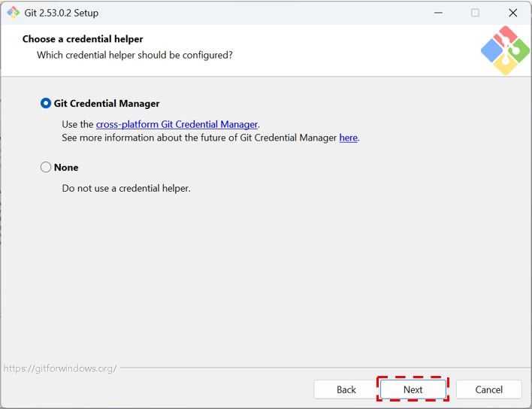Click the gitforwindows.org URL text
The width and height of the screenshot is (532, 409).
point(59,368)
